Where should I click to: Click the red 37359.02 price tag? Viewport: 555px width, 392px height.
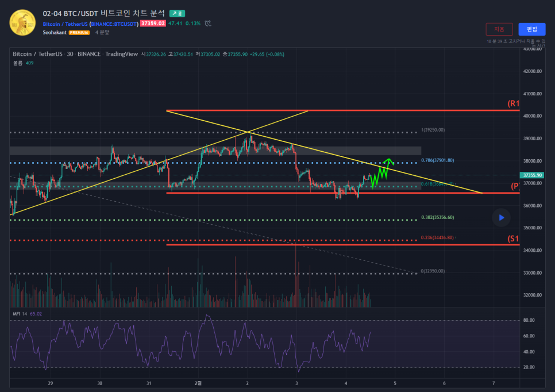coord(153,24)
